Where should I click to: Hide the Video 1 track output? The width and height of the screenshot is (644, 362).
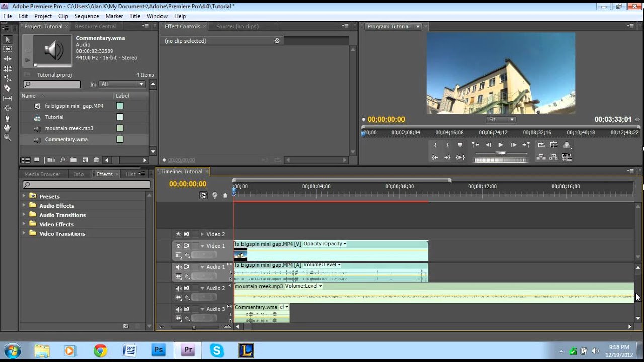click(178, 246)
